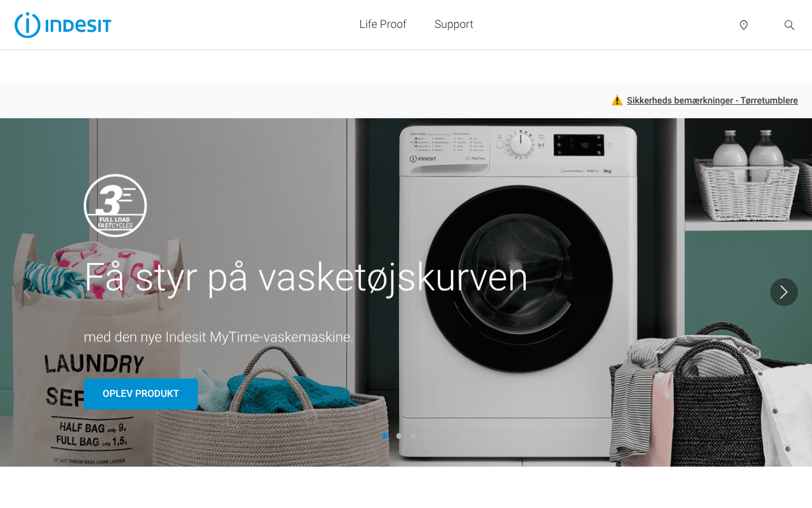Select the first blue carousel dot
812x508 pixels.
click(385, 436)
